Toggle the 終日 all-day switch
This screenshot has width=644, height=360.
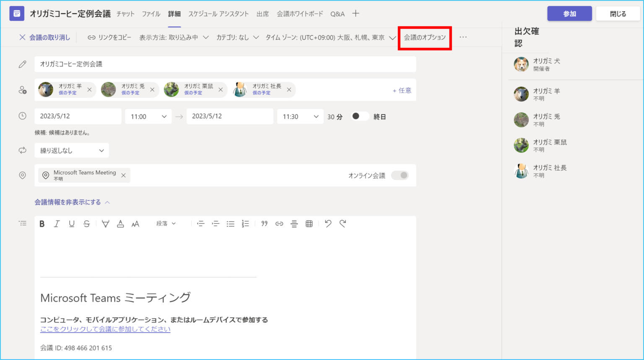click(x=360, y=117)
